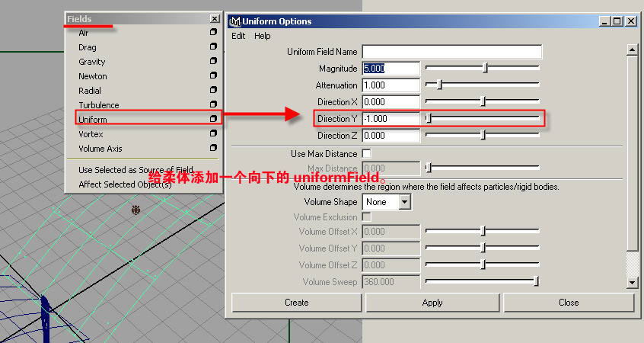Click the Attenuation value field

click(391, 85)
